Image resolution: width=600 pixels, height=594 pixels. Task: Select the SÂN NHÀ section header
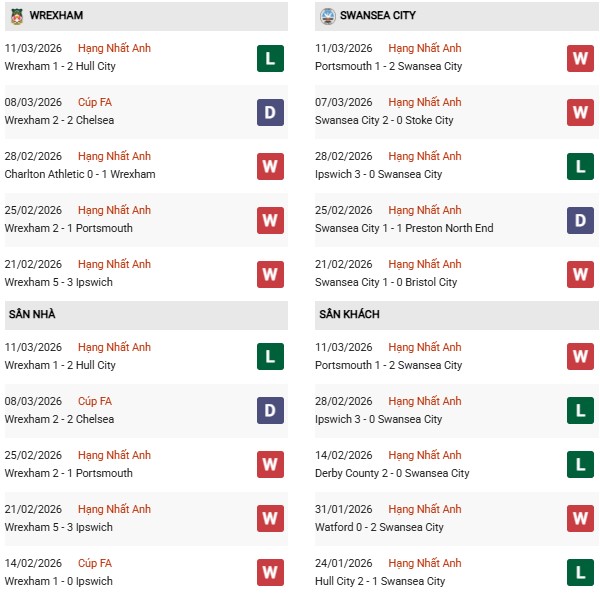pyautogui.click(x=32, y=314)
